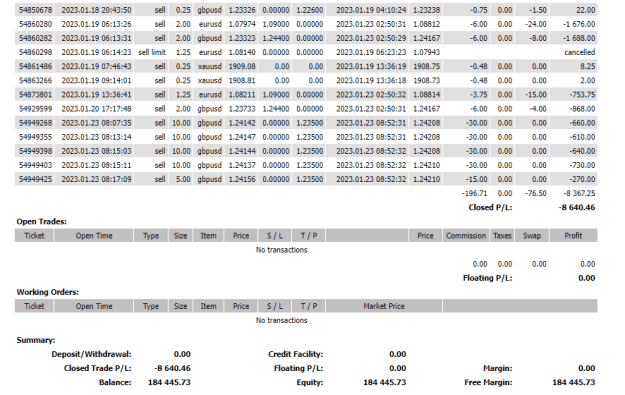Click size 5.00 in ticket 54949425 row
The width and height of the screenshot is (625, 395).
pos(183,179)
